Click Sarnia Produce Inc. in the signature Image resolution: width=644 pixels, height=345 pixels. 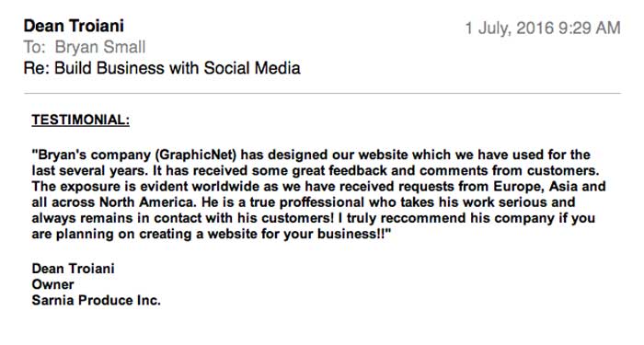96,300
